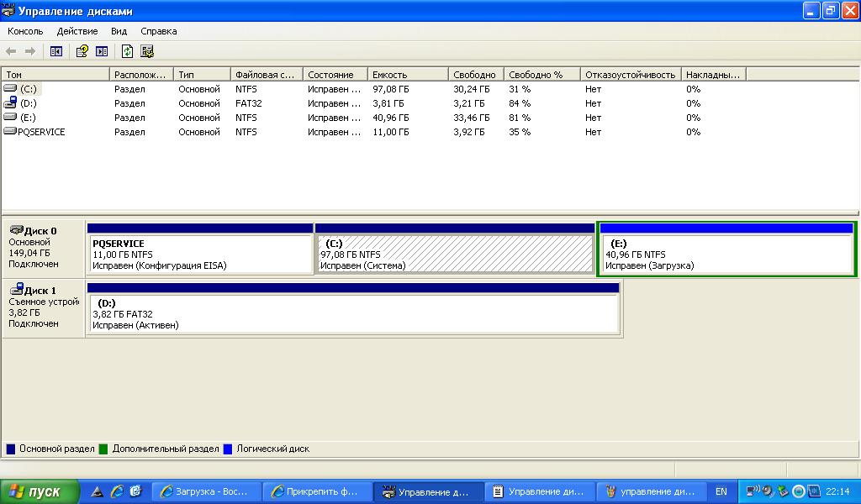Click the 30,24 ГБ free space cell
Image resolution: width=861 pixels, height=504 pixels.
coord(472,89)
